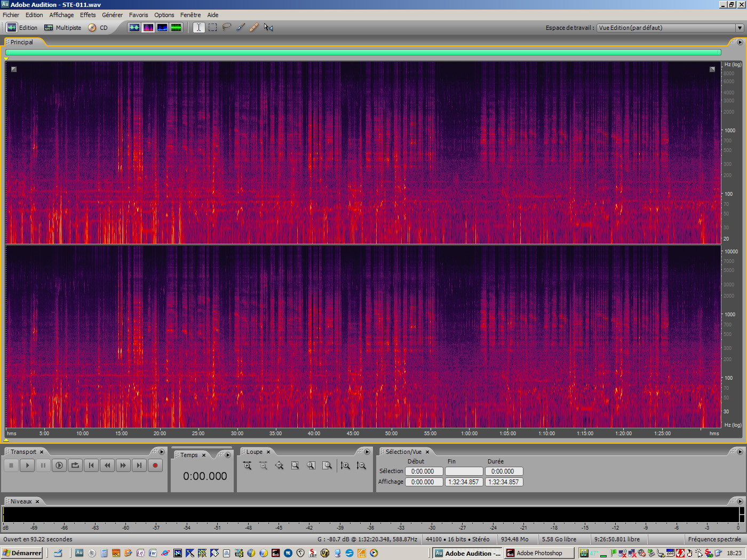
Task: Select the horizontal zoom-in tool in Loupe panel
Action: [248, 465]
